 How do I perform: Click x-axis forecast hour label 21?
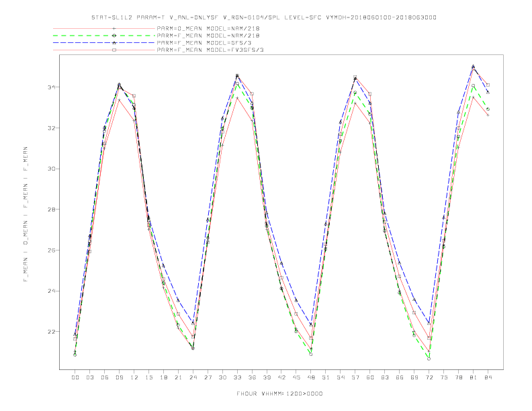178,377
